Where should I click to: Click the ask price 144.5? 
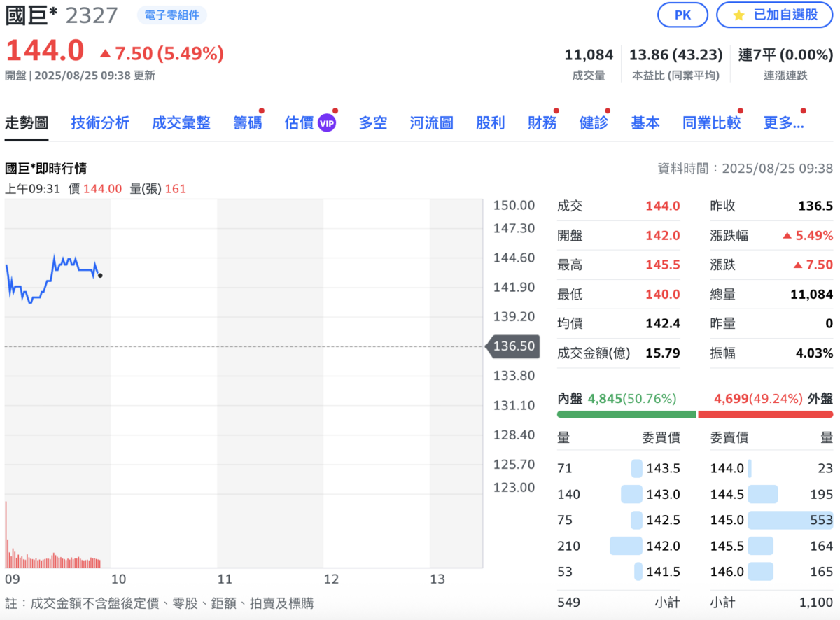[x=727, y=494]
